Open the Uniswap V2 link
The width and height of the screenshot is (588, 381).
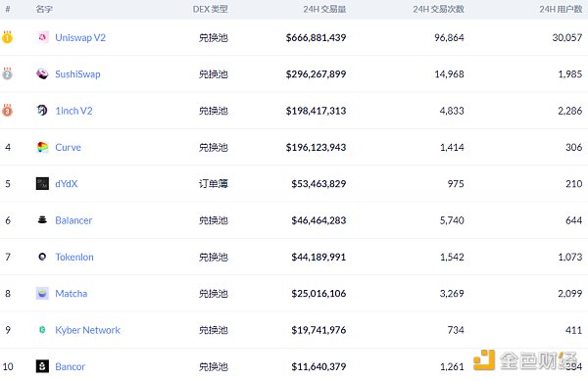pyautogui.click(x=80, y=37)
